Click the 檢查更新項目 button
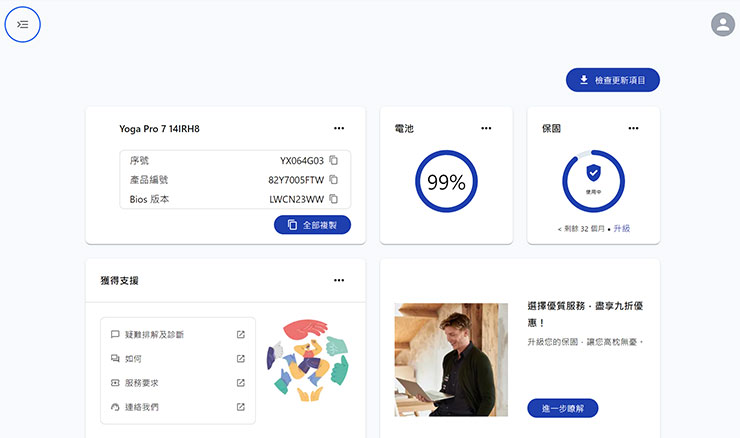This screenshot has width=740, height=438. [613, 80]
